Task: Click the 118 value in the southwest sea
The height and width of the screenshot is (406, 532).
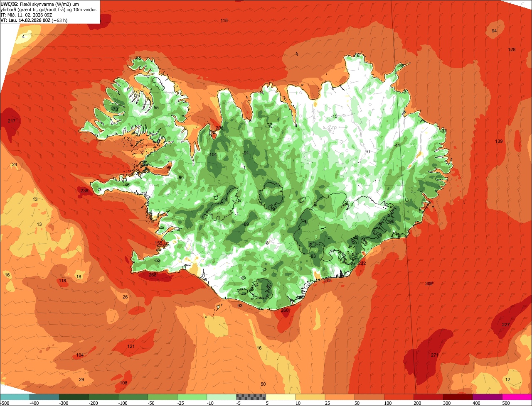Action: (62, 281)
